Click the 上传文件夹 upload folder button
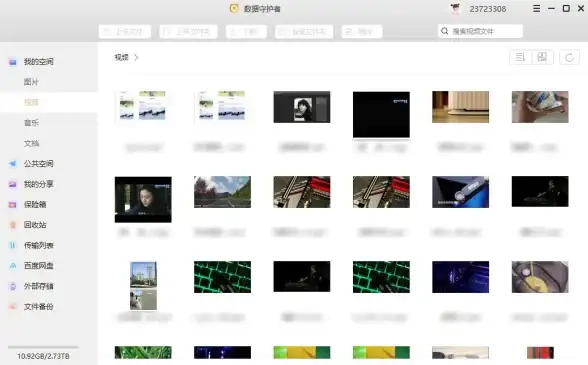The image size is (588, 365). pos(188,32)
